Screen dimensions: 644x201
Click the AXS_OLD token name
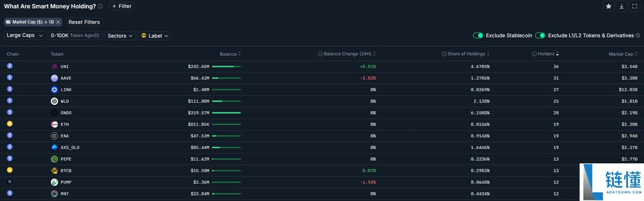70,147
